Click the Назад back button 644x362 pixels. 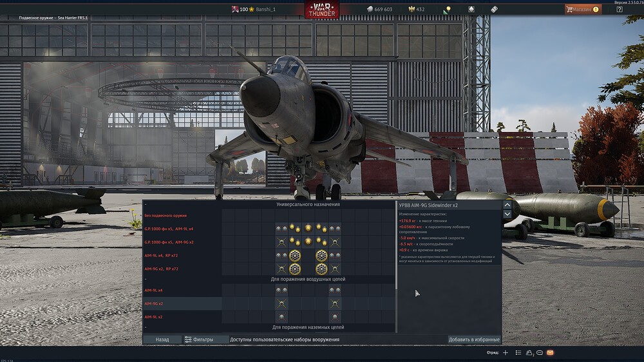click(161, 339)
